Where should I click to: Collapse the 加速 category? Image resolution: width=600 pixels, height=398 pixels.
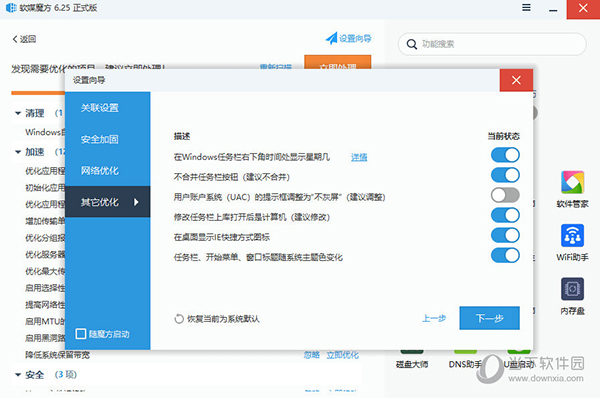coord(18,152)
